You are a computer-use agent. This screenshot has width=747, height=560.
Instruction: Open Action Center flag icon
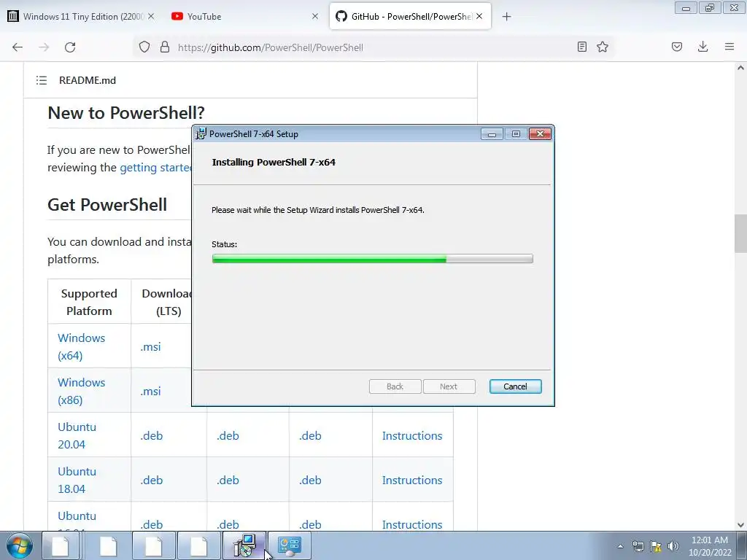(656, 546)
